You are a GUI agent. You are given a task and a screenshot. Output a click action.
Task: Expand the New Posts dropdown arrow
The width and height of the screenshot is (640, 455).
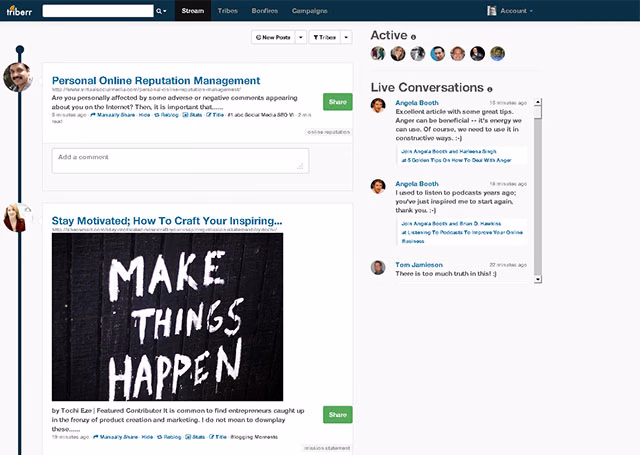coord(301,37)
